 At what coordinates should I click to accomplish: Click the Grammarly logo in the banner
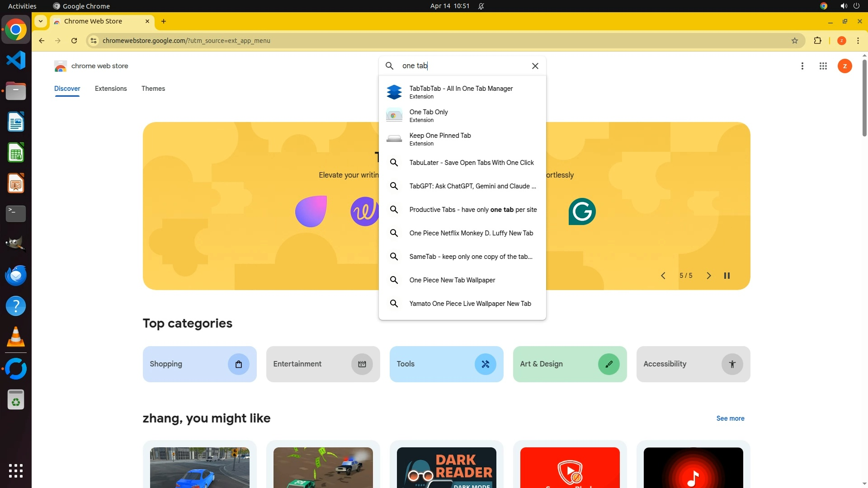coord(582,211)
